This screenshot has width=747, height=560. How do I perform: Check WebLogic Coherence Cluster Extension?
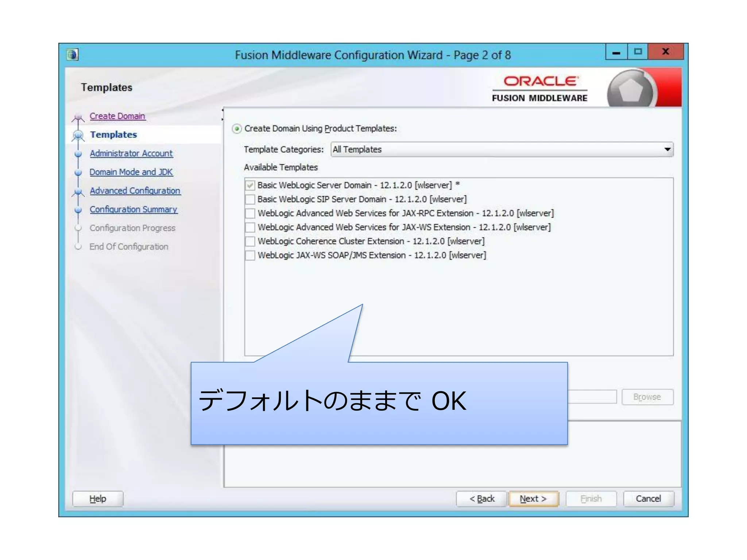(x=250, y=241)
